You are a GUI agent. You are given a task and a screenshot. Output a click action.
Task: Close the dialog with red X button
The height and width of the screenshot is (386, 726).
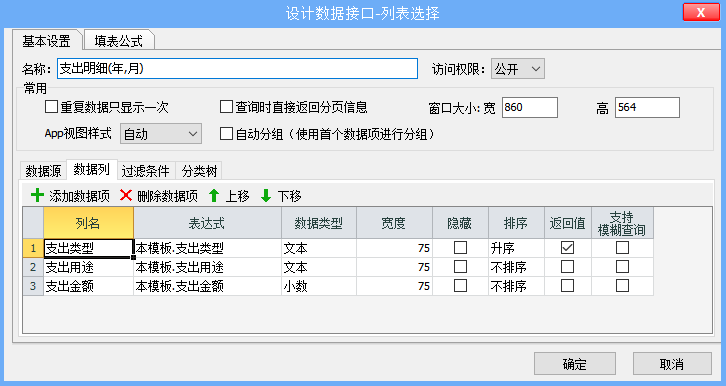[x=701, y=12]
